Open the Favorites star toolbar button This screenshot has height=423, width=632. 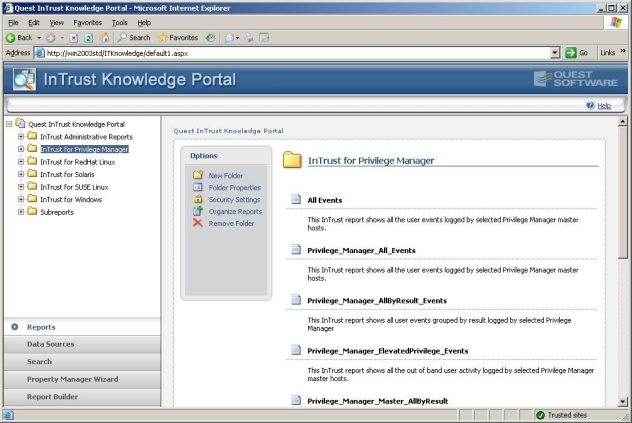point(178,38)
